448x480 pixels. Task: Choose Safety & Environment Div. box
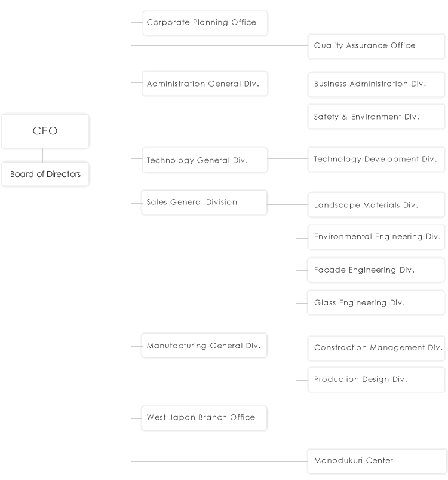pos(376,117)
